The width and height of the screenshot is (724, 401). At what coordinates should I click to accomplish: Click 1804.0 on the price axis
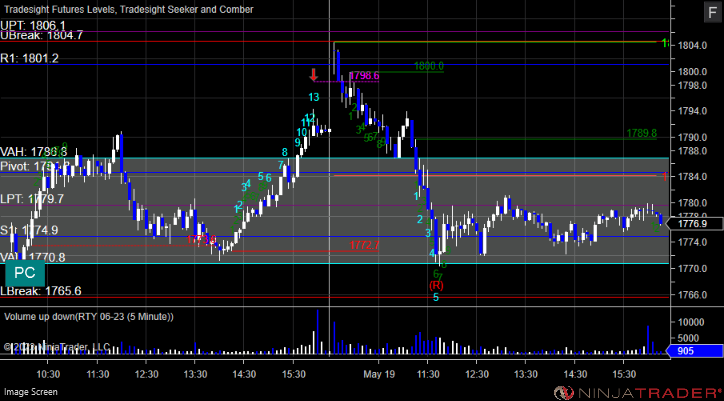[691, 45]
